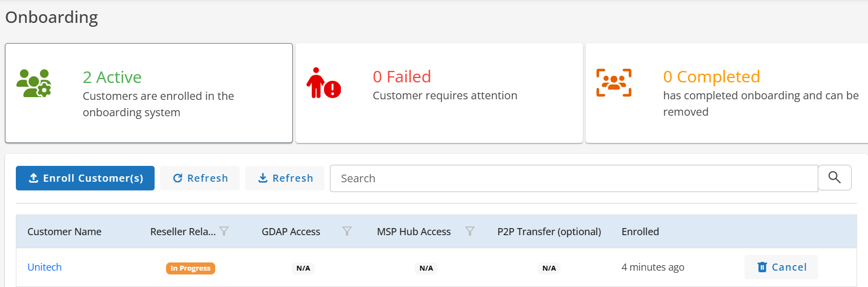
Task: Click the Customer Name column header
Action: tap(64, 231)
